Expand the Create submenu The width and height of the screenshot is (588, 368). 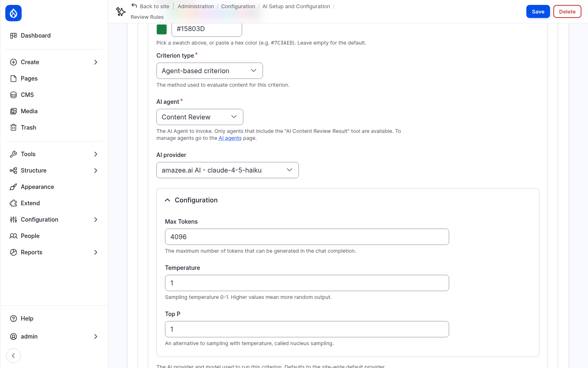[x=96, y=62]
